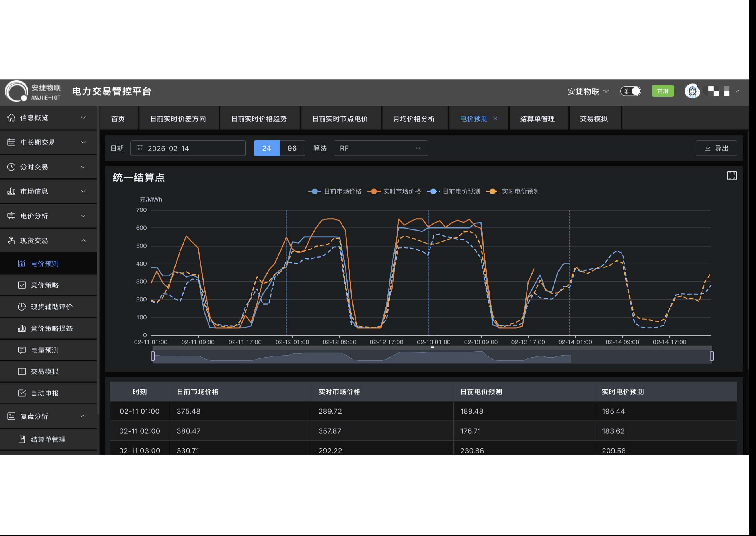Open the 安捷物联 company dropdown
The width and height of the screenshot is (756, 536).
(588, 91)
